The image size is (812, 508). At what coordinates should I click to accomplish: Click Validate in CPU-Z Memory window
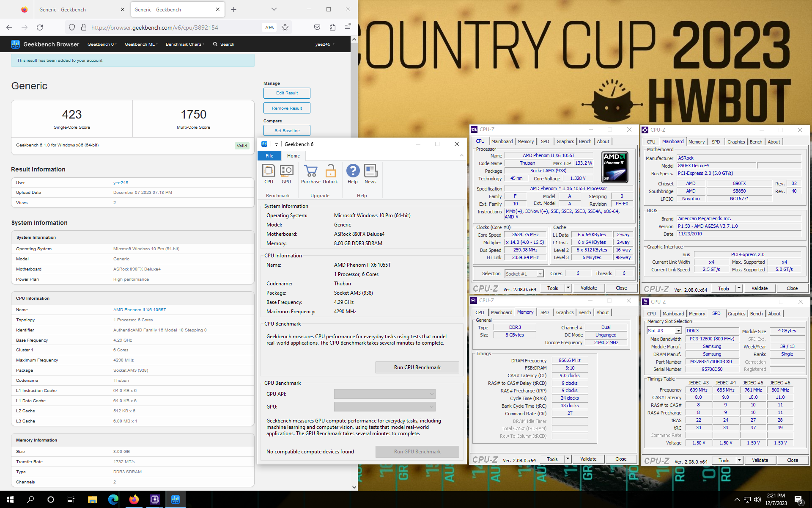pyautogui.click(x=588, y=459)
